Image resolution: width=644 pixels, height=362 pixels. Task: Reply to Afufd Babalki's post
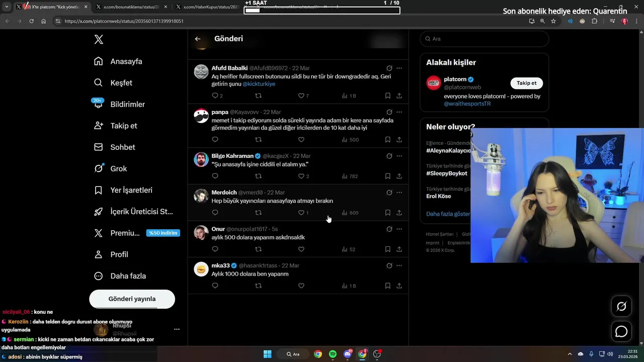[215, 96]
